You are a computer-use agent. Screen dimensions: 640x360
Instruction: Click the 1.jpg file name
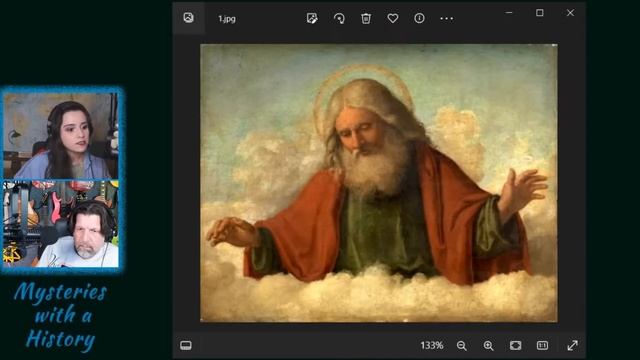(x=227, y=19)
